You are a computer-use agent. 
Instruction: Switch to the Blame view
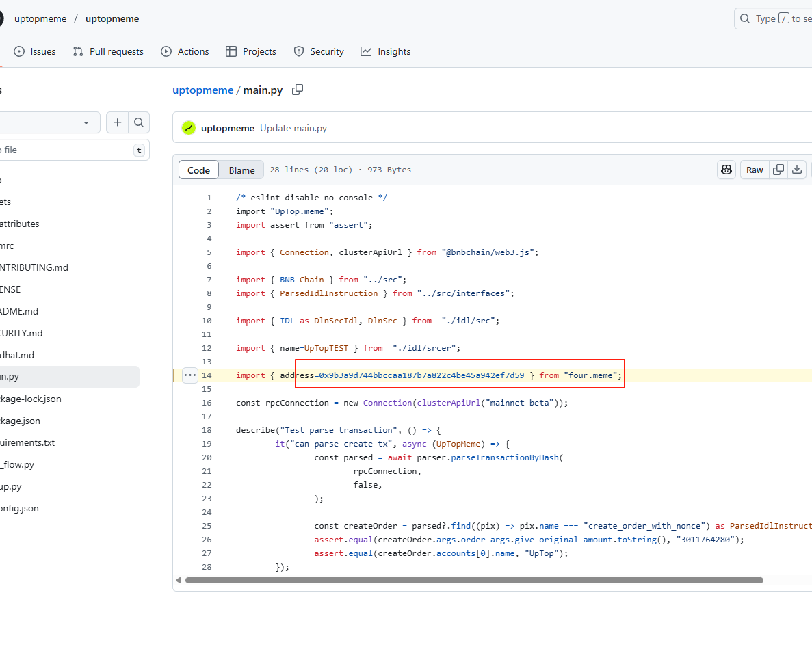tap(242, 170)
